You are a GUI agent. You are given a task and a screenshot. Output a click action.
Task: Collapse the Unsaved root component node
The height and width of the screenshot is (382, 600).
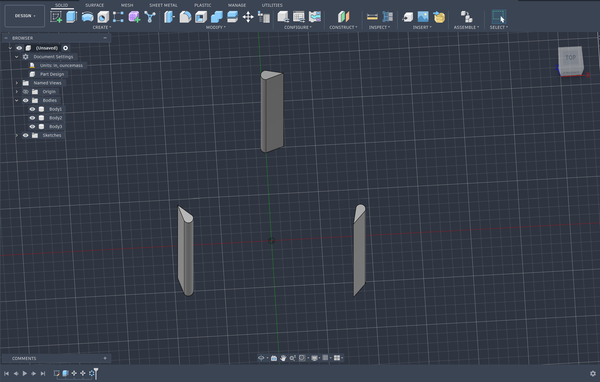pyautogui.click(x=10, y=48)
